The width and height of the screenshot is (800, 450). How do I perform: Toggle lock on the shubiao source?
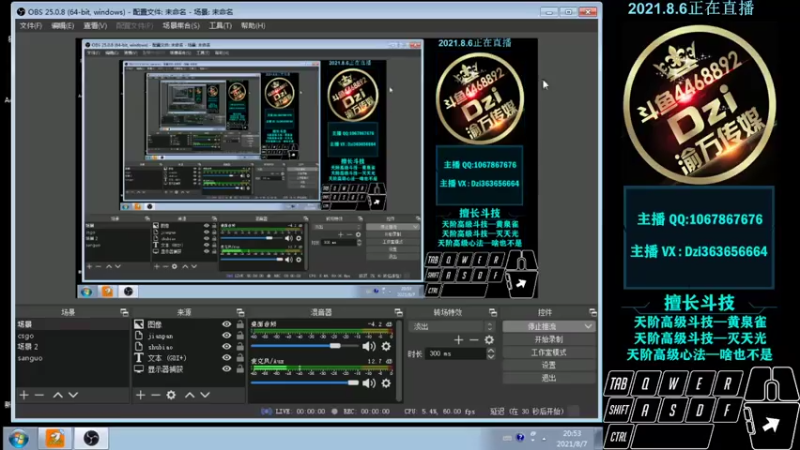[240, 347]
